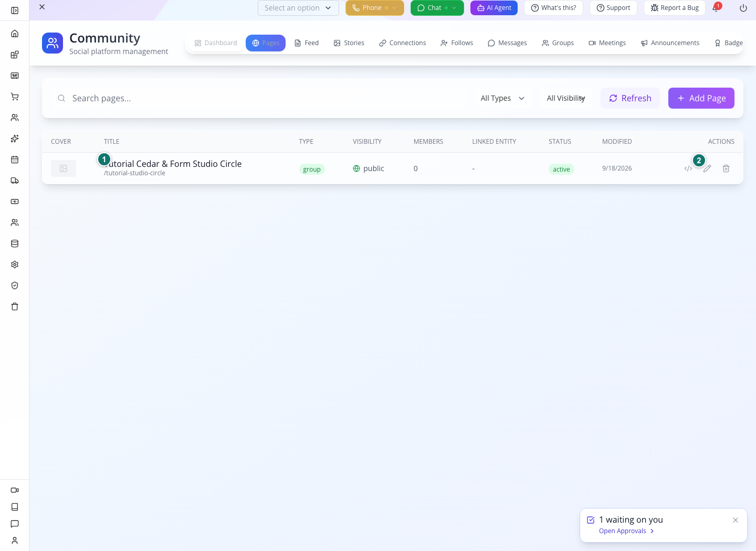Image resolution: width=756 pixels, height=551 pixels.
Task: Click the Refresh button
Action: pyautogui.click(x=630, y=98)
